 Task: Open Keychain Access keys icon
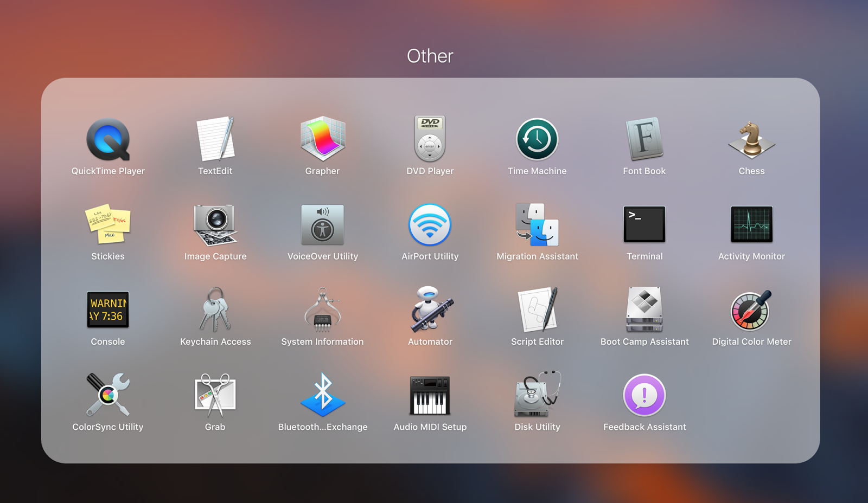(x=215, y=309)
